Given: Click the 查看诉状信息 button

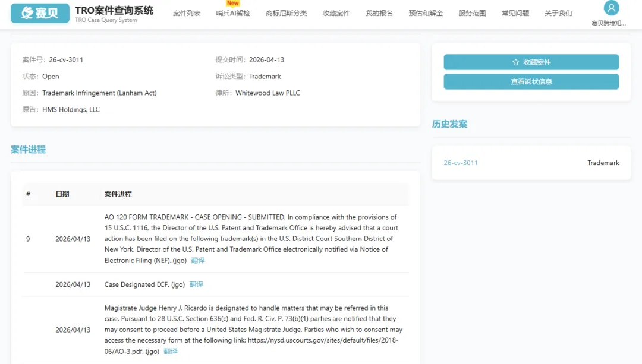Looking at the screenshot, I should (x=531, y=82).
